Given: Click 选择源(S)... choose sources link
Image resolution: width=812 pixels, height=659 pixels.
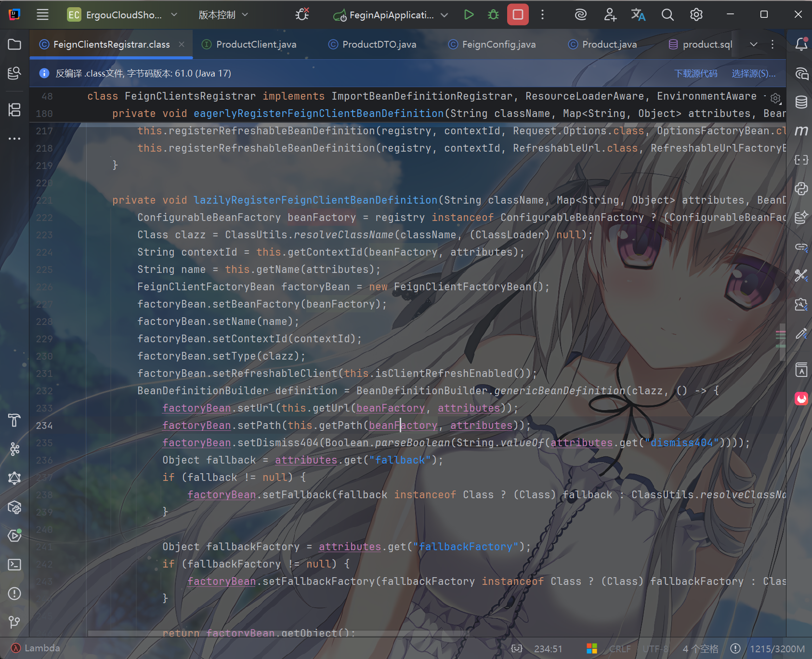Looking at the screenshot, I should [754, 73].
